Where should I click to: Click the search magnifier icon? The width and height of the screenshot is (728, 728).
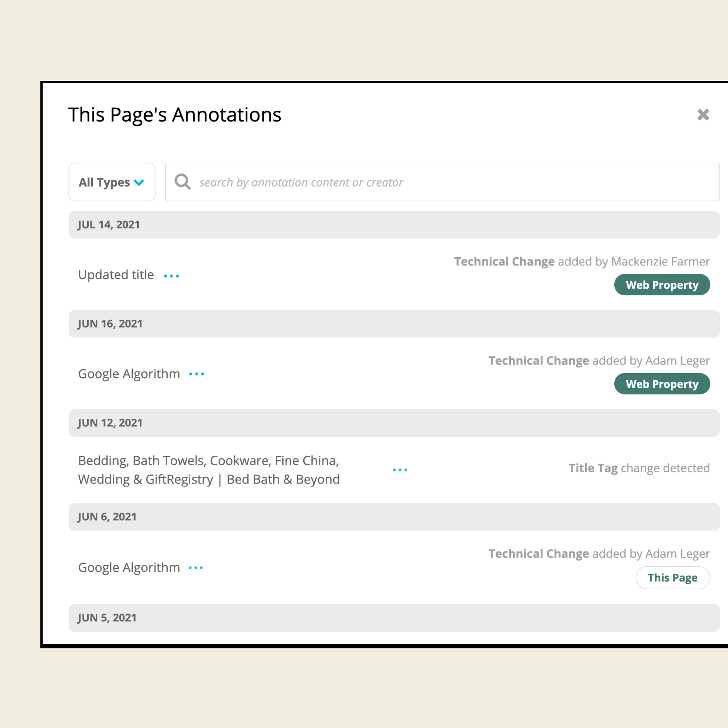click(x=182, y=182)
